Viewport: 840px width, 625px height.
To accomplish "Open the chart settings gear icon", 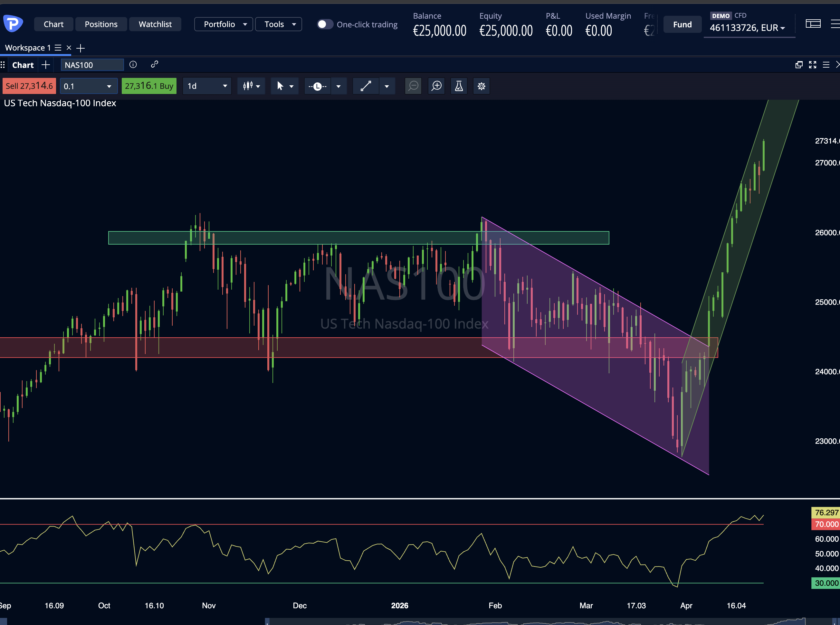I will [x=482, y=86].
